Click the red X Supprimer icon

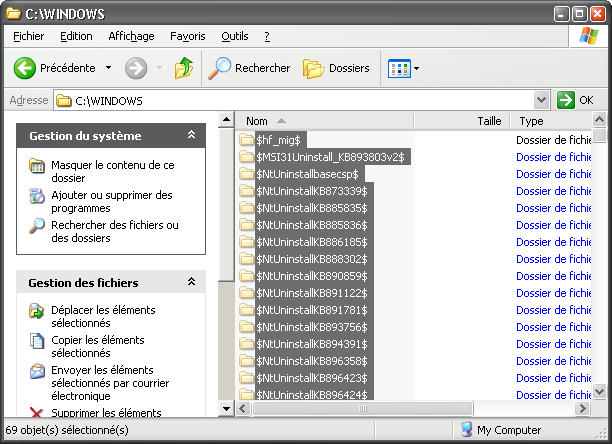[36, 412]
